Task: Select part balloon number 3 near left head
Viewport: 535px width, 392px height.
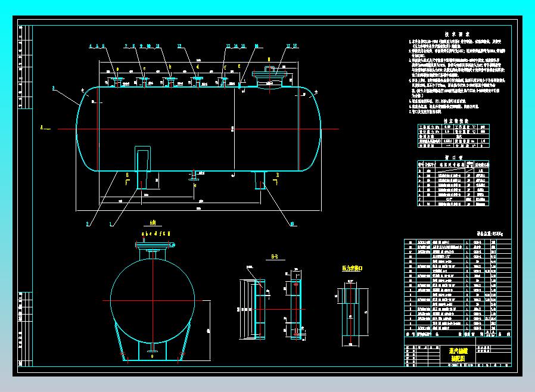Action: coord(53,88)
